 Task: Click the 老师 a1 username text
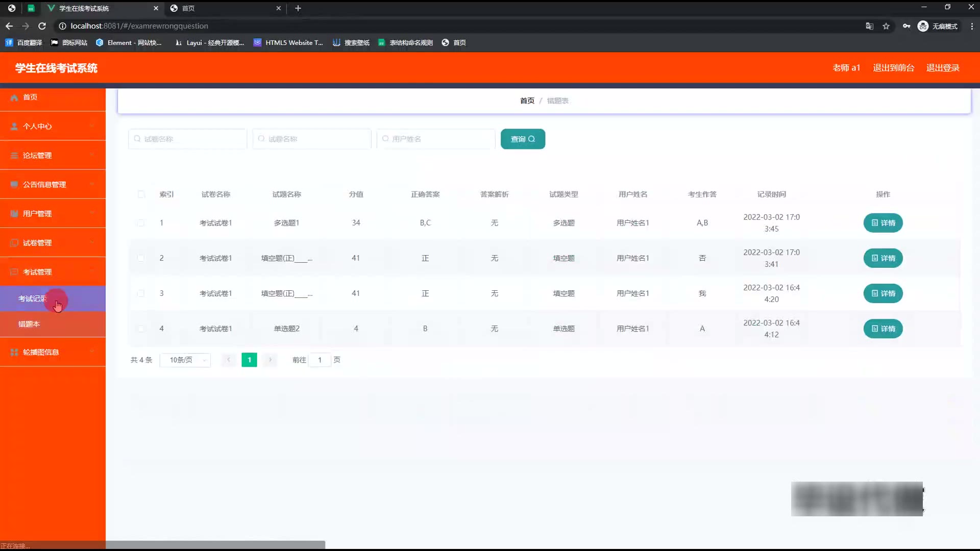click(846, 68)
